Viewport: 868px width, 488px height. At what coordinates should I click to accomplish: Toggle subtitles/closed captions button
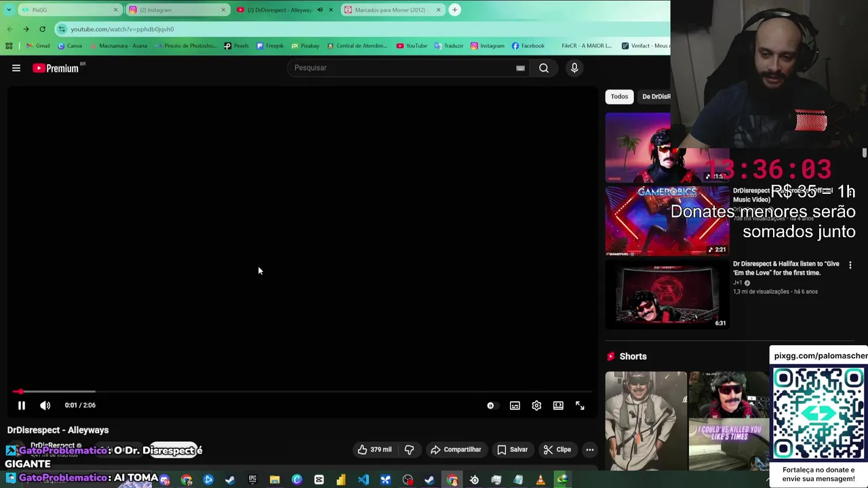[x=515, y=405]
